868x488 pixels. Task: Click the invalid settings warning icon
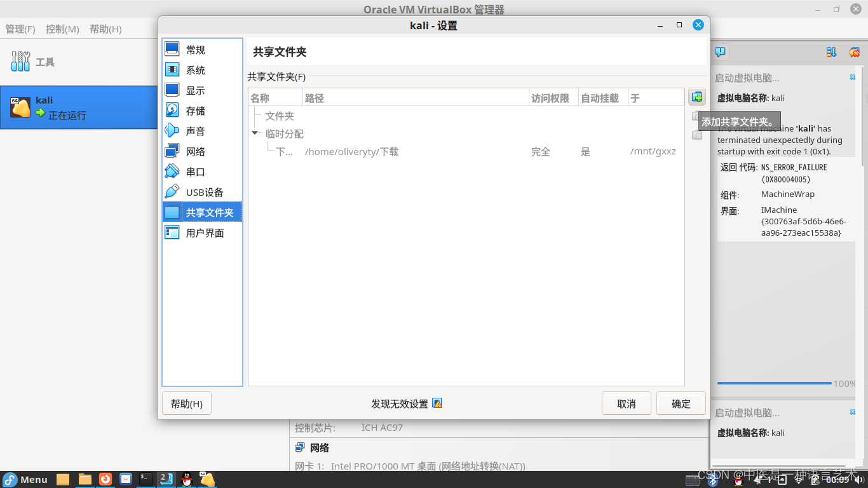437,403
